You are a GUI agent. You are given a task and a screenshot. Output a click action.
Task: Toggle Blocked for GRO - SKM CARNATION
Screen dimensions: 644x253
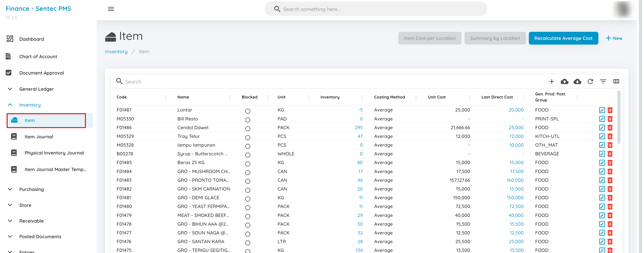(x=248, y=190)
